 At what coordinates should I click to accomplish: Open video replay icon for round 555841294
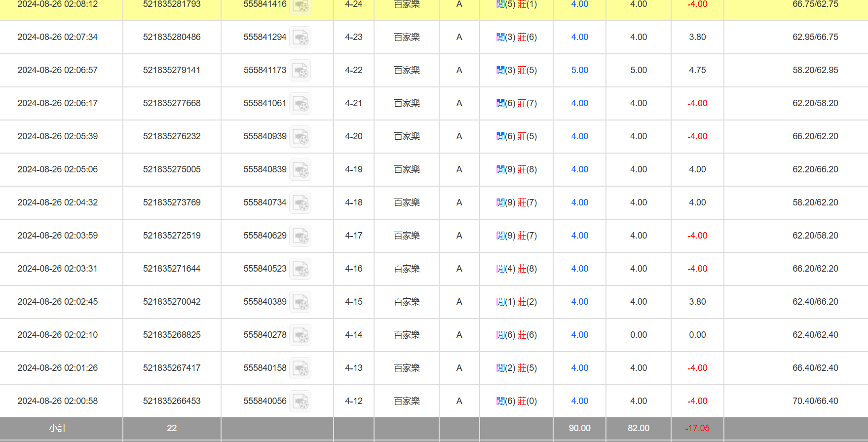pyautogui.click(x=300, y=38)
